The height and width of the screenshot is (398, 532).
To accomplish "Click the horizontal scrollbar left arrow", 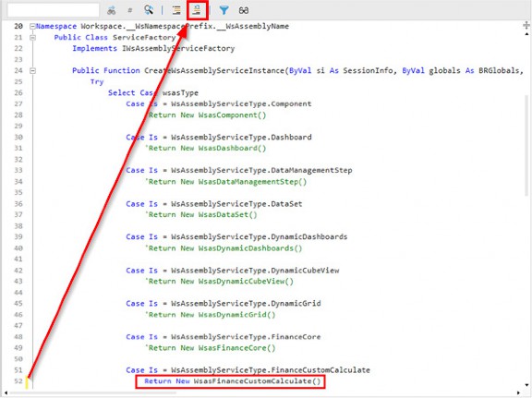I will [x=6, y=392].
